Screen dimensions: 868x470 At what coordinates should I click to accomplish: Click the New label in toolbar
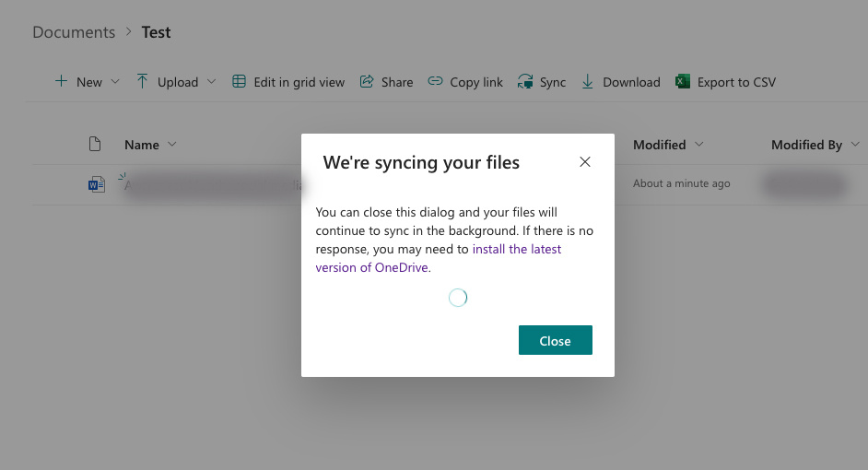point(89,83)
